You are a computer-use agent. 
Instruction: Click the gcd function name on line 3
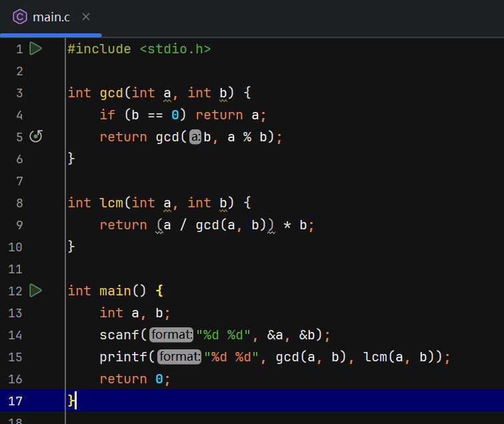(111, 93)
